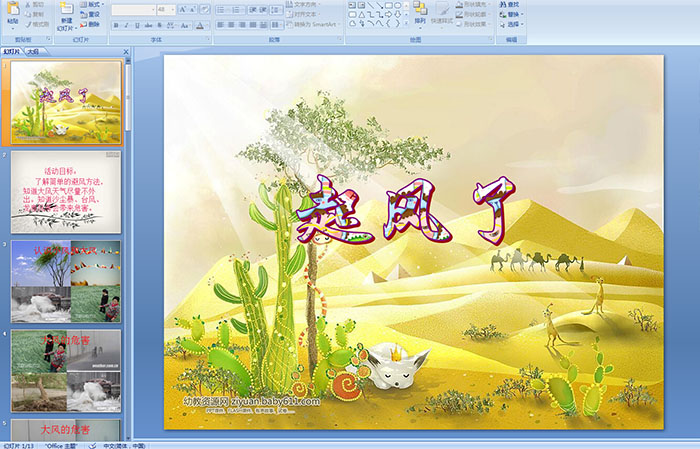Open 形状填充 shape fill color
The image size is (700, 449).
click(473, 4)
